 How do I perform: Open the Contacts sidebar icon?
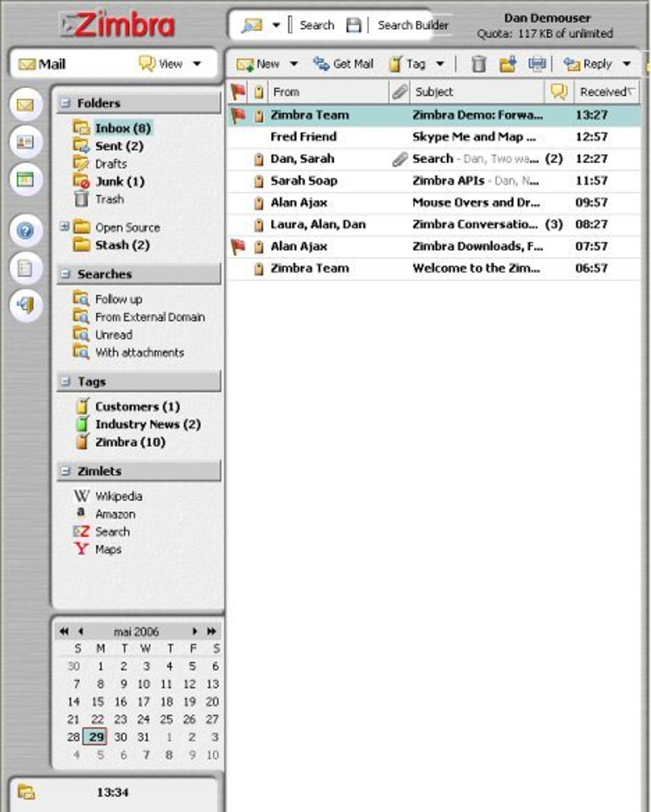coord(26,142)
